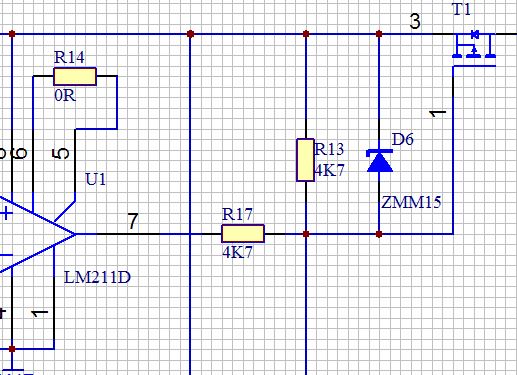
Task: Click pin number 3 near T1
Action: [415, 21]
